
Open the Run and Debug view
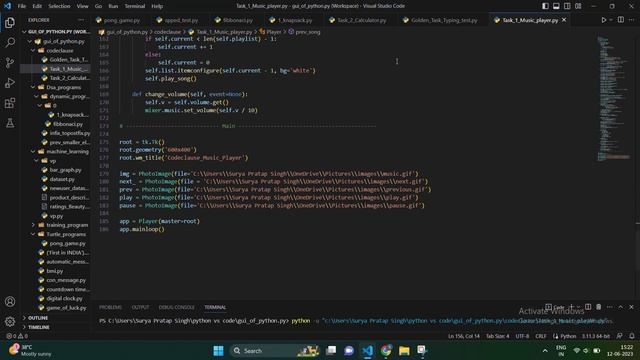point(10,83)
